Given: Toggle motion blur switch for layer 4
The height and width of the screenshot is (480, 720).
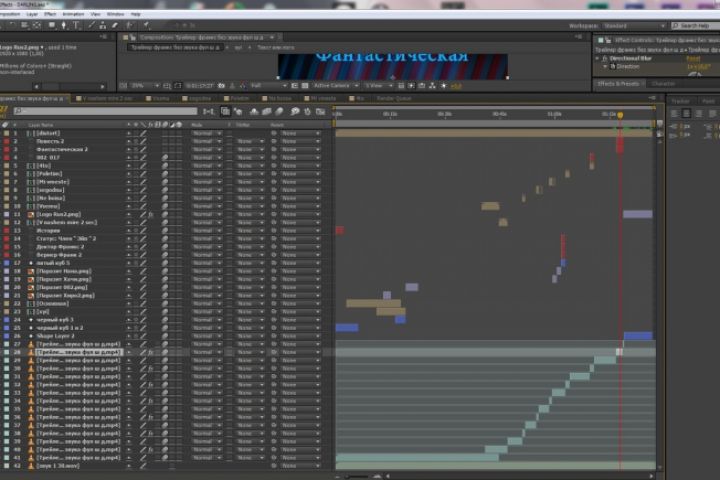Looking at the screenshot, I should pos(165,158).
